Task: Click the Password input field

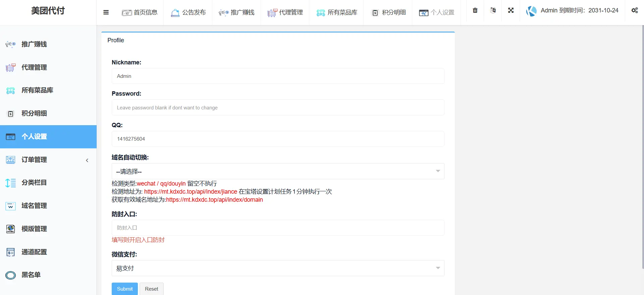Action: click(278, 107)
